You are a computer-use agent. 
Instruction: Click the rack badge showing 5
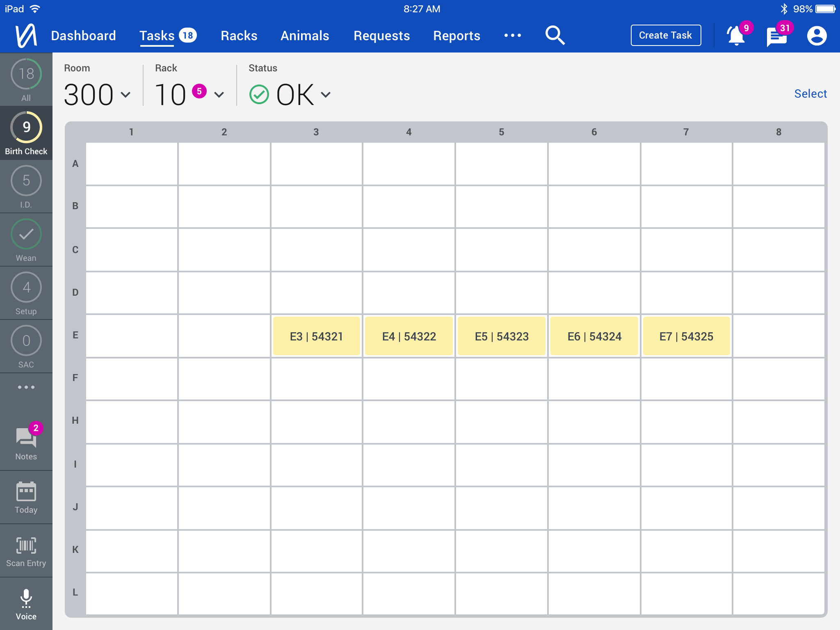coord(199,91)
